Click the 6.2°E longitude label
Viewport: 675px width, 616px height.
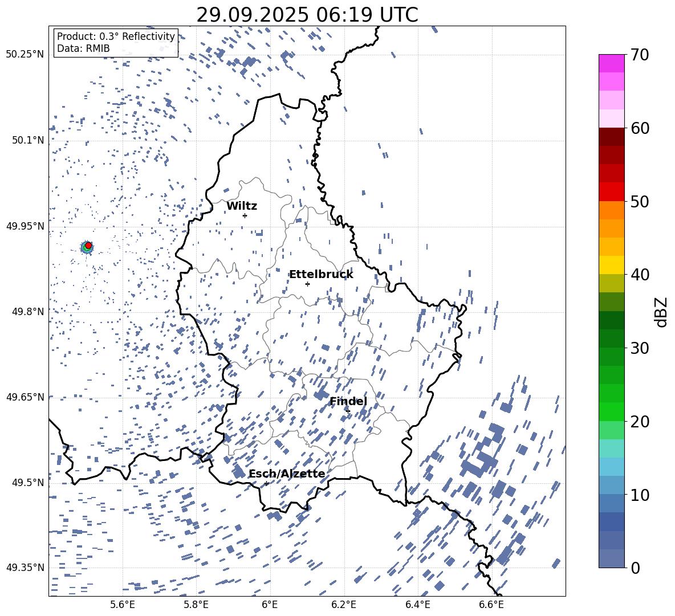(x=344, y=605)
